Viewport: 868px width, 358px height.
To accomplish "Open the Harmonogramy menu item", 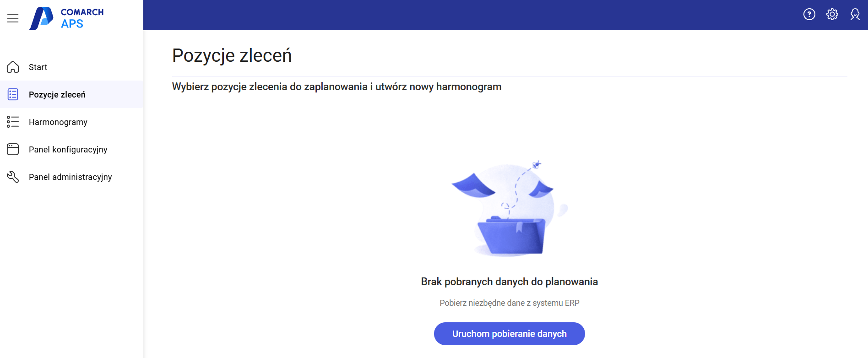I will coord(58,122).
